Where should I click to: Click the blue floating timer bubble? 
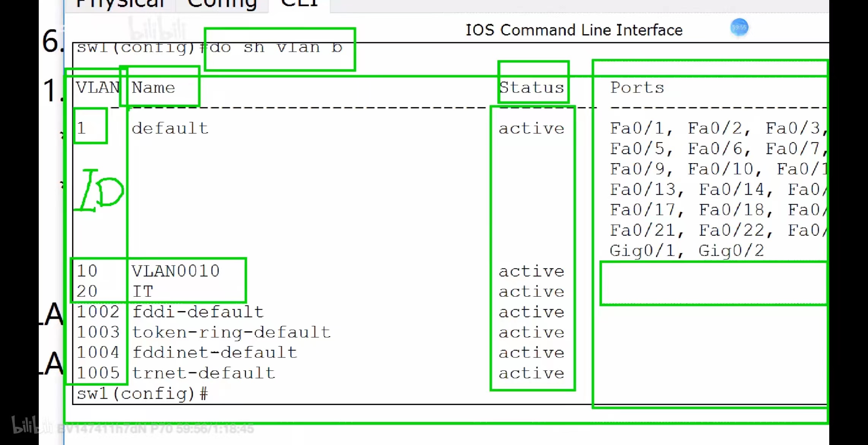[x=739, y=27]
